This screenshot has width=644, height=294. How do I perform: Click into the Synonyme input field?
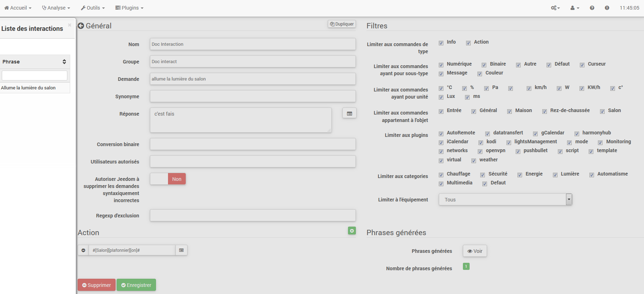tap(252, 96)
